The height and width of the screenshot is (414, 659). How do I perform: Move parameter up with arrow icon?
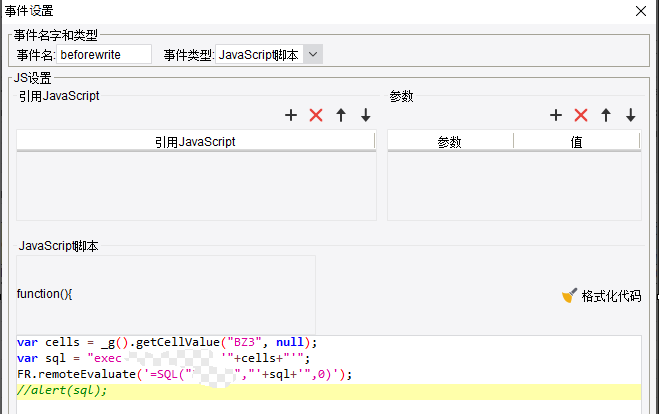coord(606,115)
